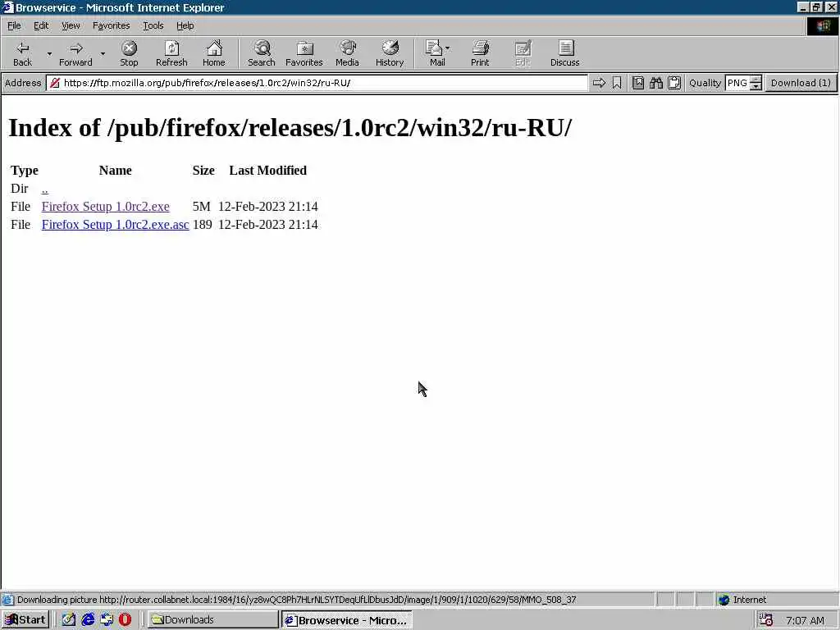This screenshot has height=630, width=840.
Task: Open the View menu
Action: coord(71,25)
